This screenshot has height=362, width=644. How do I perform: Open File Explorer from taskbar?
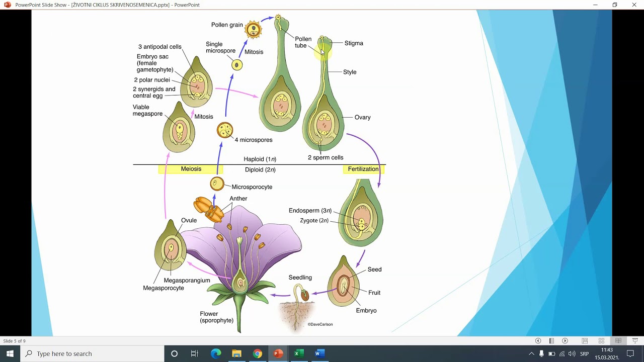(236, 353)
